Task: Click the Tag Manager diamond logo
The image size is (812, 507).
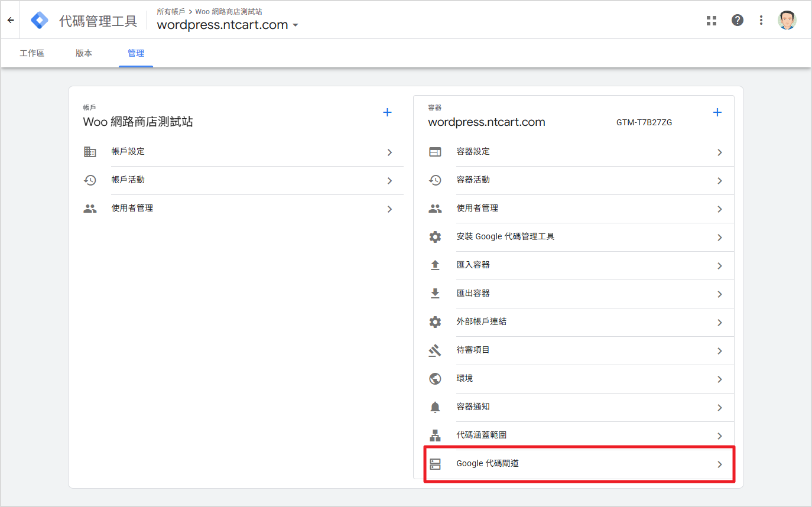Action: pos(40,21)
